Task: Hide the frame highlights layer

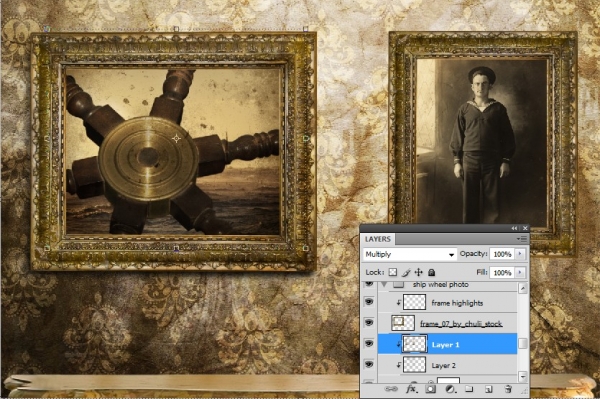Action: pyautogui.click(x=369, y=302)
